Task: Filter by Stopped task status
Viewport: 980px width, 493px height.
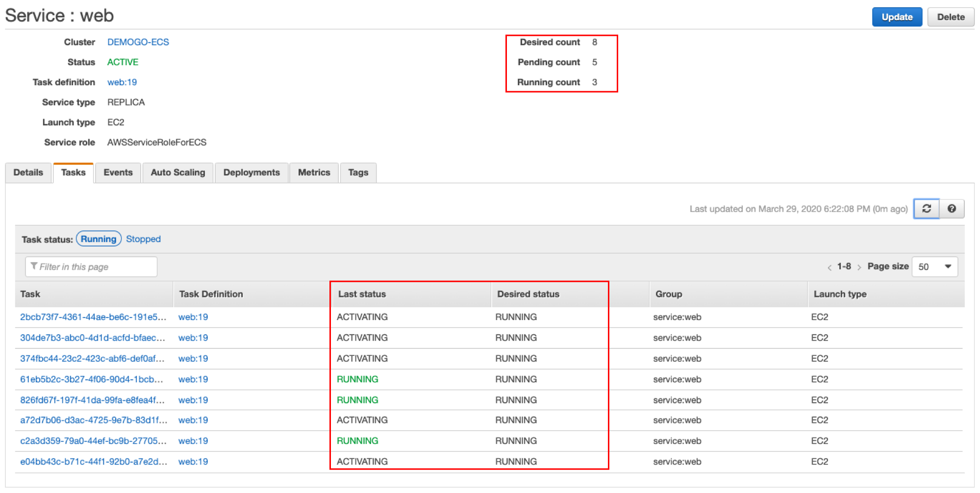Action: coord(143,239)
